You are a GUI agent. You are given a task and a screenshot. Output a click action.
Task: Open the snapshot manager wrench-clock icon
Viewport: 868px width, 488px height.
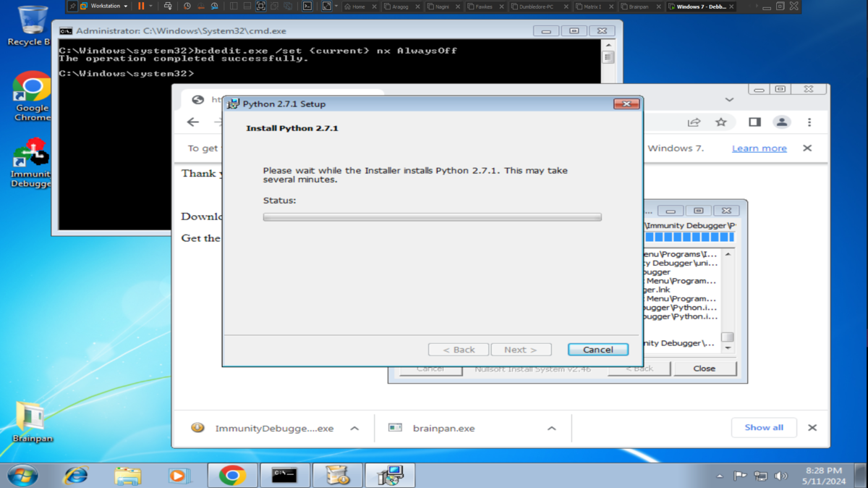coord(215,6)
